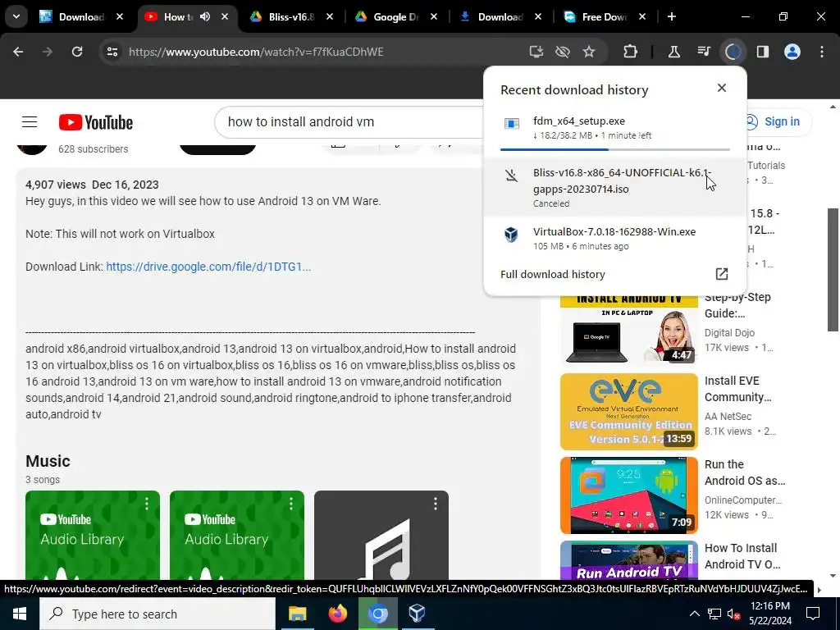The height and width of the screenshot is (630, 840).
Task: Close the Bliss-v16.8 tab
Action: click(330, 16)
